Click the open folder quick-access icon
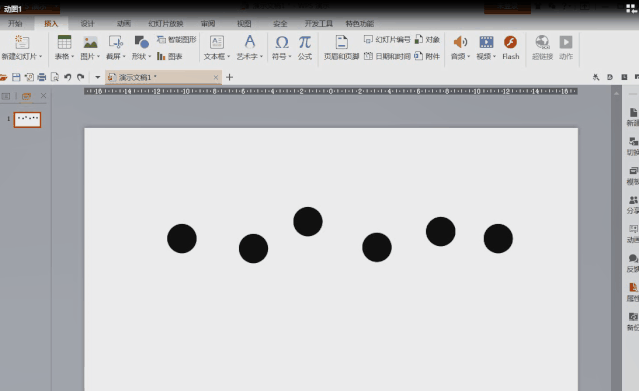The image size is (639, 391). [3, 77]
